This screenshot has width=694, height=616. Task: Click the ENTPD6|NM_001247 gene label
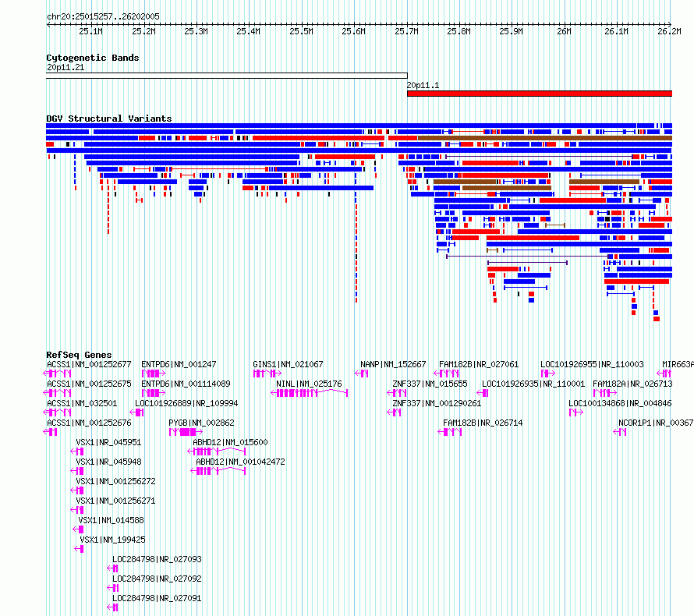[x=179, y=364]
